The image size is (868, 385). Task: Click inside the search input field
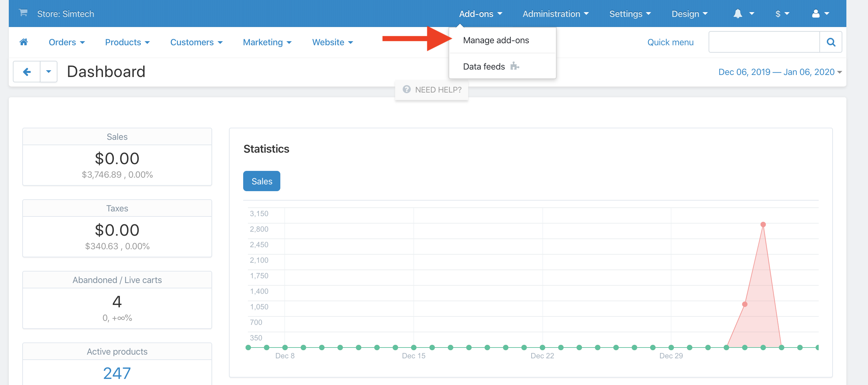pyautogui.click(x=763, y=42)
